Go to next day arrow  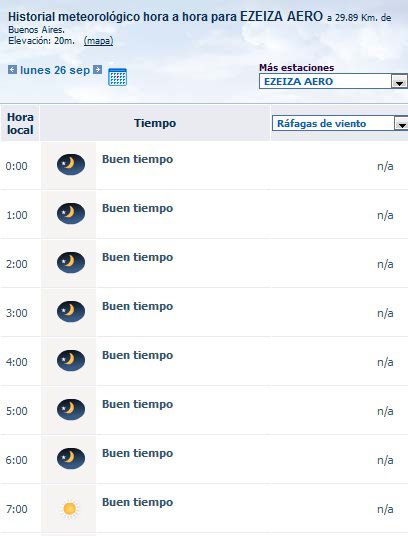point(98,70)
